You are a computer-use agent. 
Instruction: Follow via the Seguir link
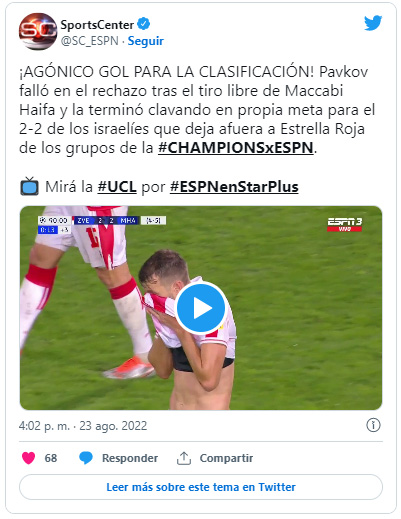[x=146, y=41]
